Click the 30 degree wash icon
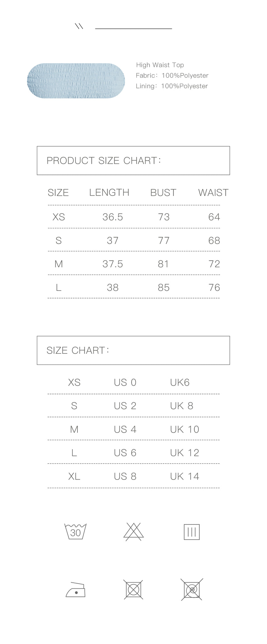 coord(75,531)
